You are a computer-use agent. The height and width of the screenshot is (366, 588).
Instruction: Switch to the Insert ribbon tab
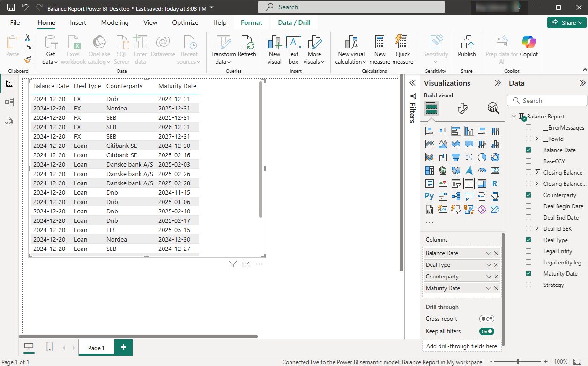78,22
